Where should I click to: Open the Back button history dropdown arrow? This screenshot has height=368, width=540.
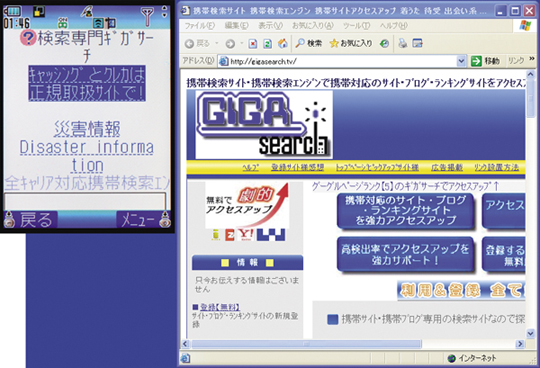[217, 43]
